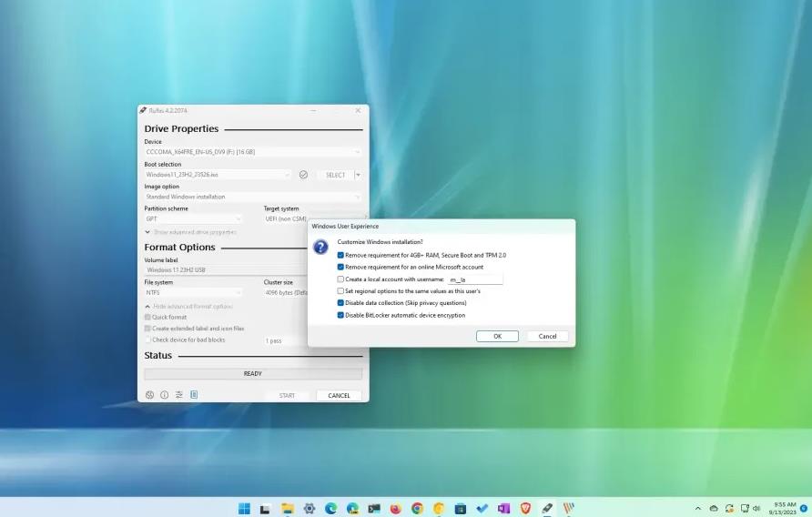Viewport: 812px width, 517px height.
Task: Click the READY status progress bar
Action: click(x=253, y=373)
